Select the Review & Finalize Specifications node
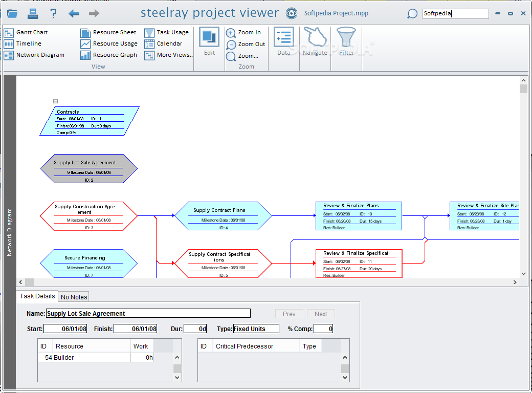532x393 pixels. (x=359, y=264)
